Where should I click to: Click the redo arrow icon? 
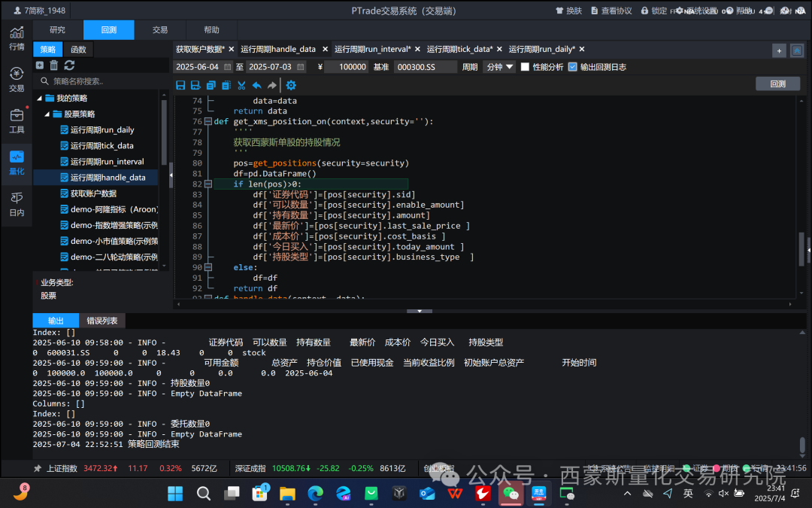point(272,86)
